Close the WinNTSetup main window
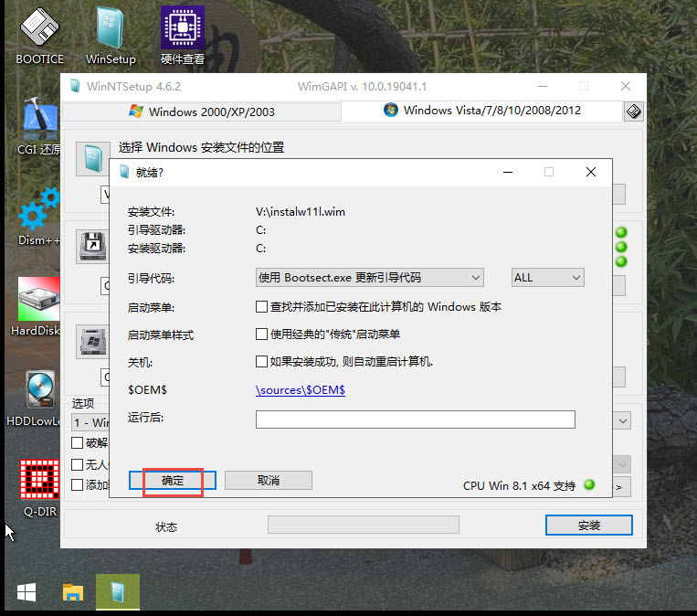Viewport: 697px width, 616px height. point(626,86)
